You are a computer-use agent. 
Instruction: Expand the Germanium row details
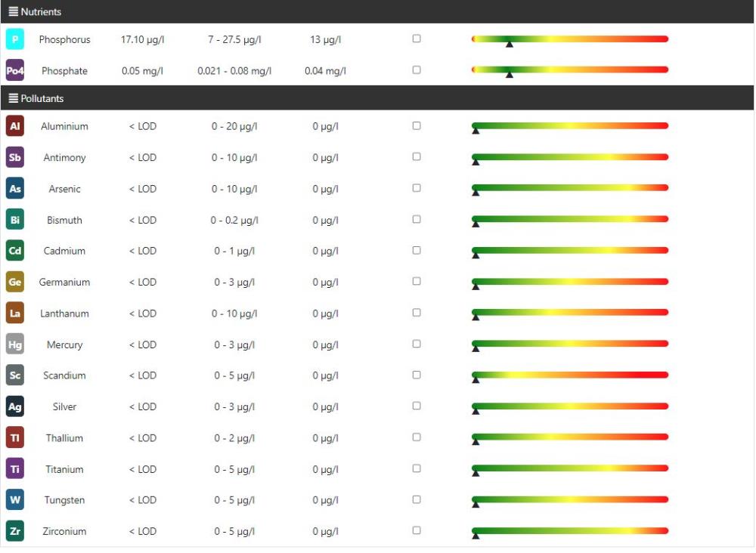(64, 282)
